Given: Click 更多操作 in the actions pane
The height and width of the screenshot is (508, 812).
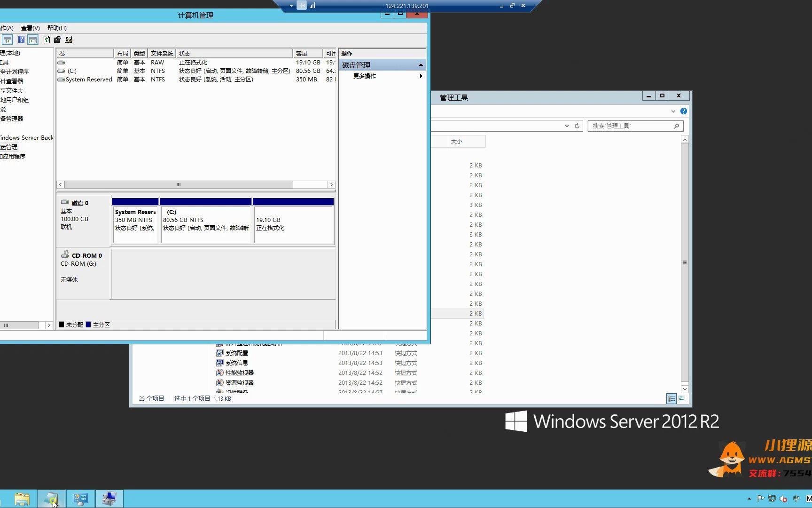Looking at the screenshot, I should click(365, 76).
